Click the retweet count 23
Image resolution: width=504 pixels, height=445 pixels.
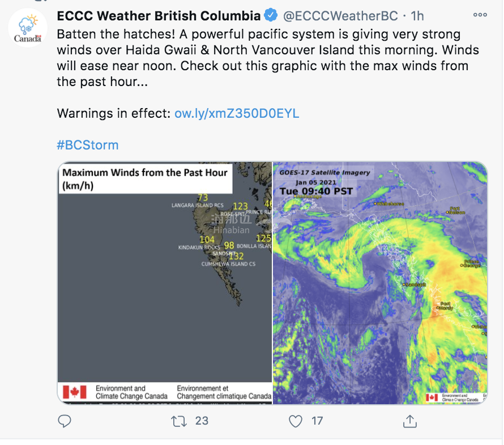202,421
